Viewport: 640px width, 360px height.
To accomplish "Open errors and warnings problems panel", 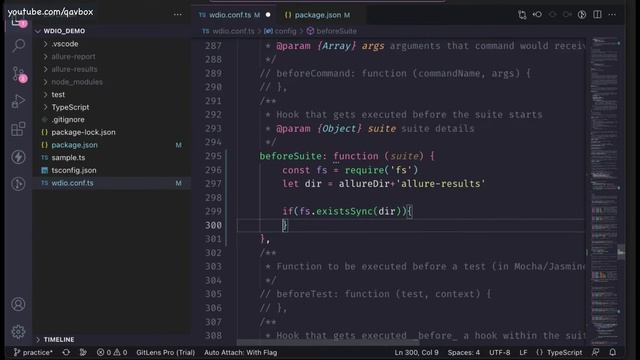I will click(x=112, y=352).
